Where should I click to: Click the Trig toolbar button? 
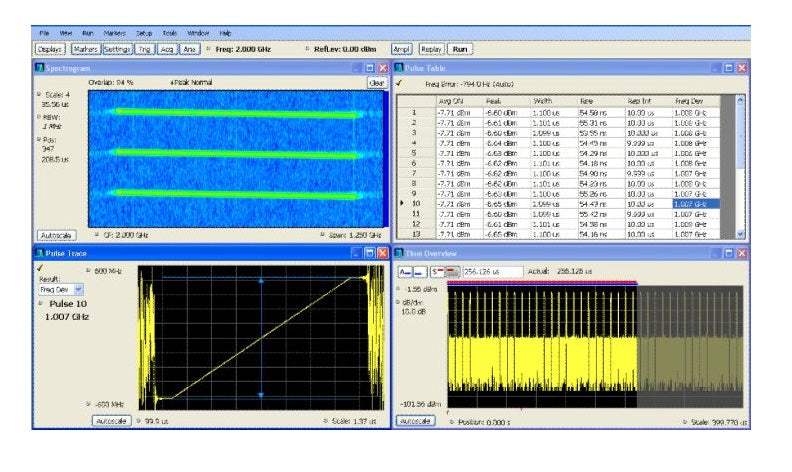tap(145, 48)
